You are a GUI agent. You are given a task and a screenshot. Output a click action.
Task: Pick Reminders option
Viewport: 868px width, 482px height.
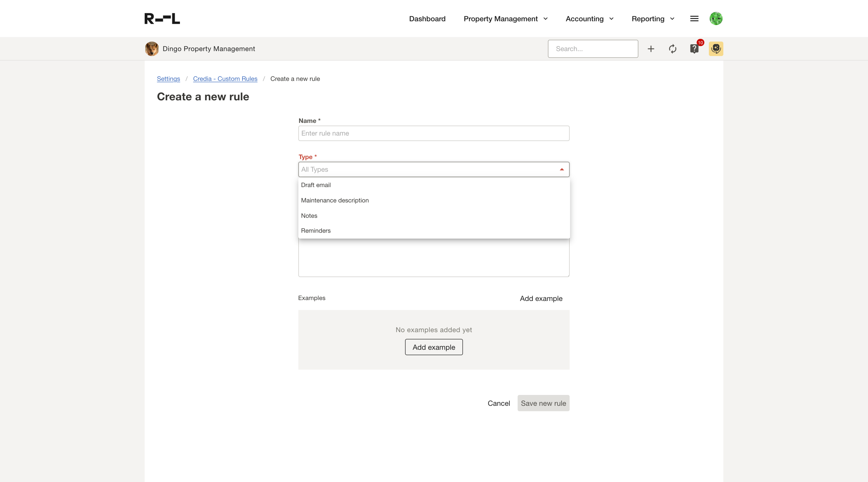316,231
